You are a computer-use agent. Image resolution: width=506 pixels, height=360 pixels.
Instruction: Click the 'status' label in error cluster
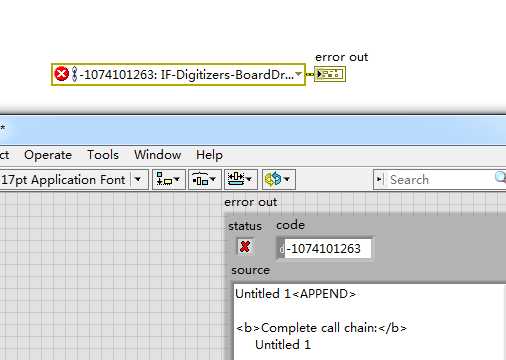(x=245, y=226)
